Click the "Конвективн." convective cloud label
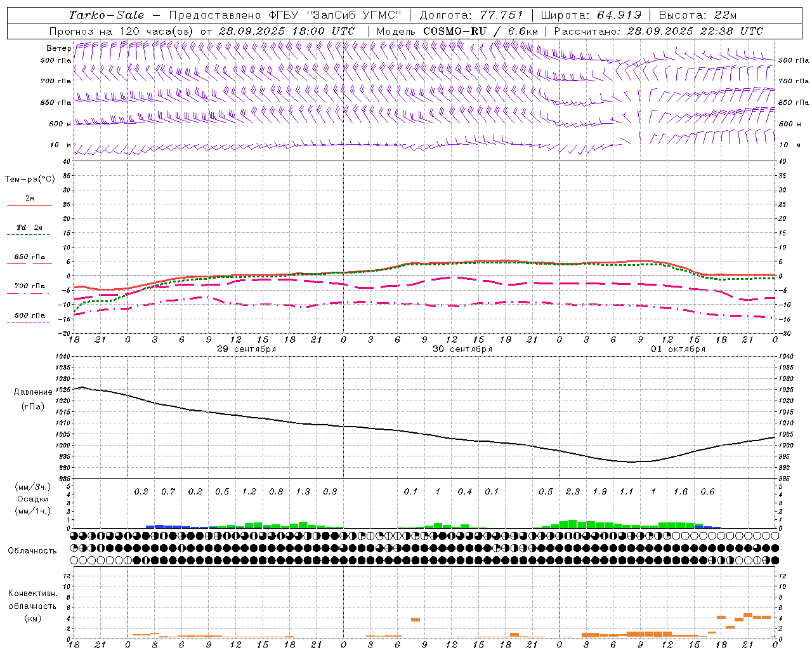Viewport: 812px width, 650px height. pos(32,594)
